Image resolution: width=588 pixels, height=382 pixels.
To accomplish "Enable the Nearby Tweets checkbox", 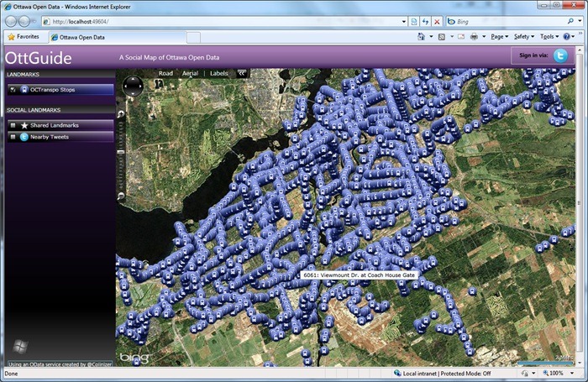I will pos(13,137).
